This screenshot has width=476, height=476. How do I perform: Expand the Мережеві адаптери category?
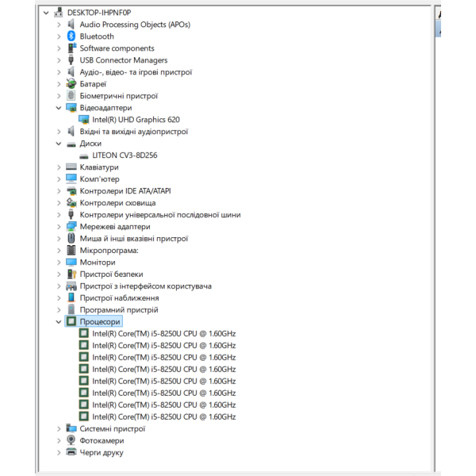(x=59, y=227)
